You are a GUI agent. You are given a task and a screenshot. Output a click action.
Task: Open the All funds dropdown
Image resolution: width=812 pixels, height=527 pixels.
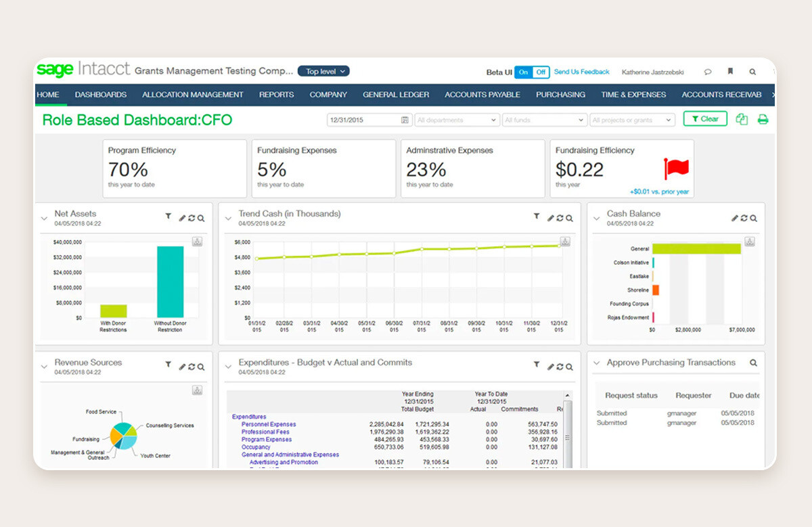pyautogui.click(x=544, y=120)
